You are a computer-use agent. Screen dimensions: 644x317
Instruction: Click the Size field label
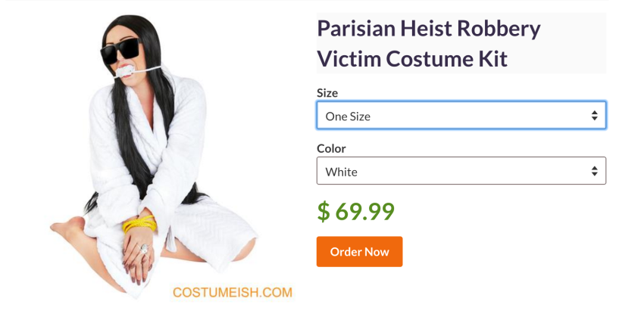pos(327,93)
